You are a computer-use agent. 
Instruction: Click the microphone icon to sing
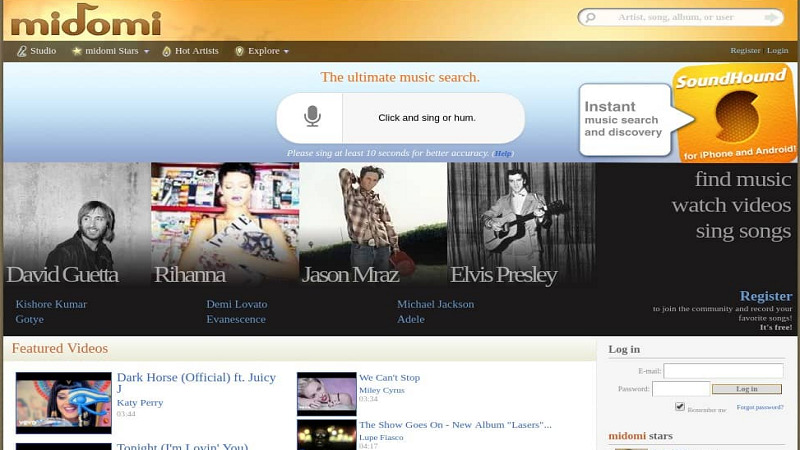pyautogui.click(x=312, y=117)
